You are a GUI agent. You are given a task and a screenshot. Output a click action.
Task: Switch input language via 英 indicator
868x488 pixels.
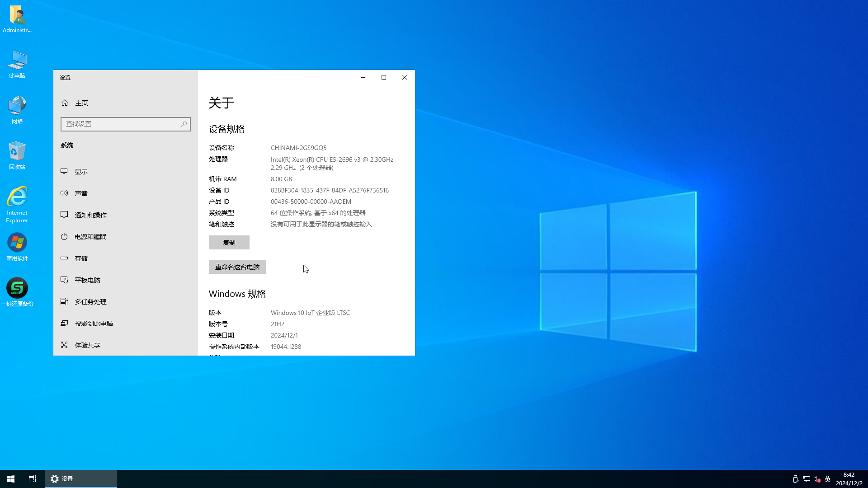click(x=828, y=479)
